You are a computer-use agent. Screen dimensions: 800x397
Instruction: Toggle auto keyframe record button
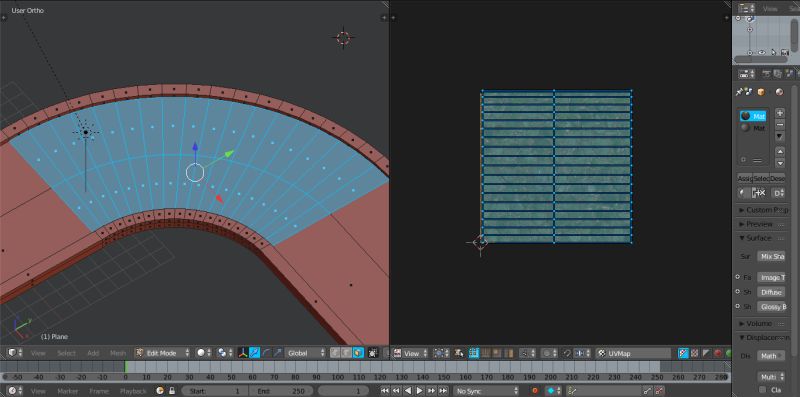(535, 391)
